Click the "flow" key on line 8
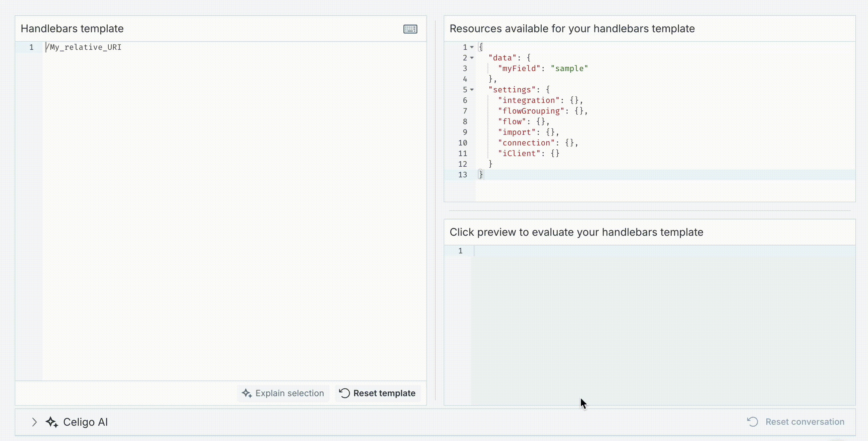 pos(512,122)
